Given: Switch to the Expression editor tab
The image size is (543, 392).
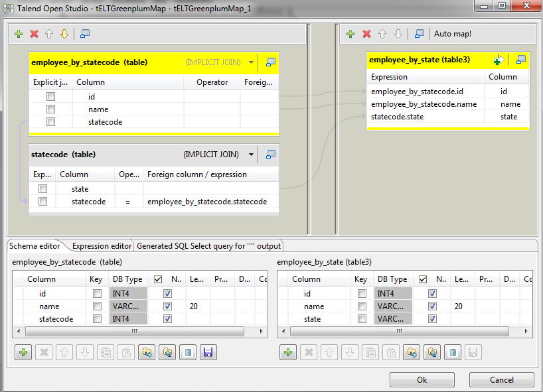Looking at the screenshot, I should [102, 246].
